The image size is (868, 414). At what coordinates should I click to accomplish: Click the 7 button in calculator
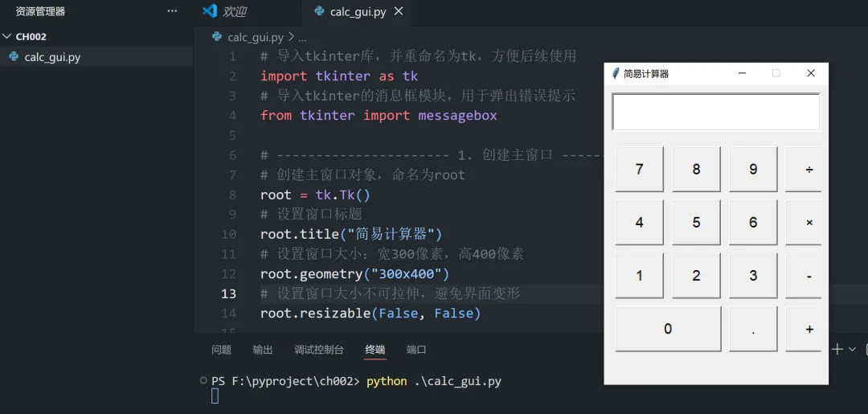640,169
